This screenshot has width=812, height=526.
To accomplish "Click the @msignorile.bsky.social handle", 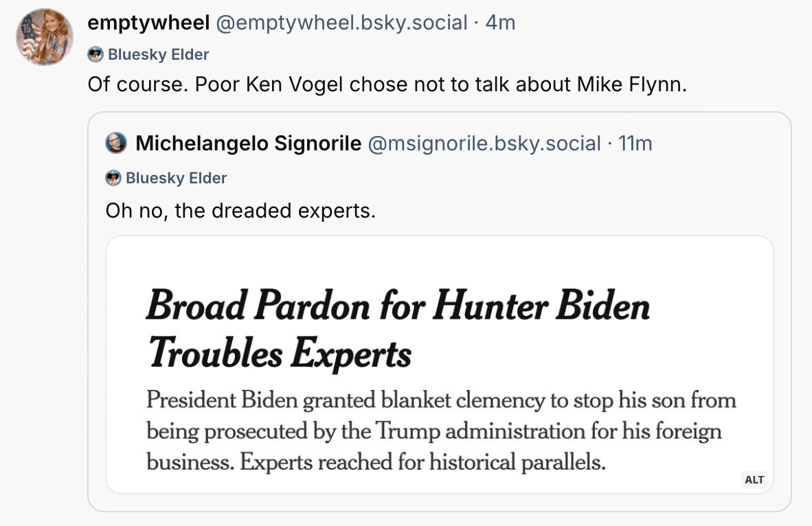I will click(x=484, y=143).
